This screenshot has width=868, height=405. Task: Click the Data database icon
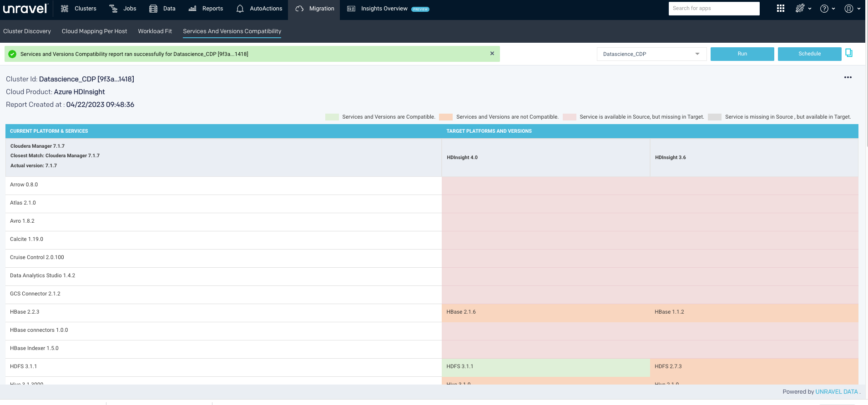click(153, 9)
